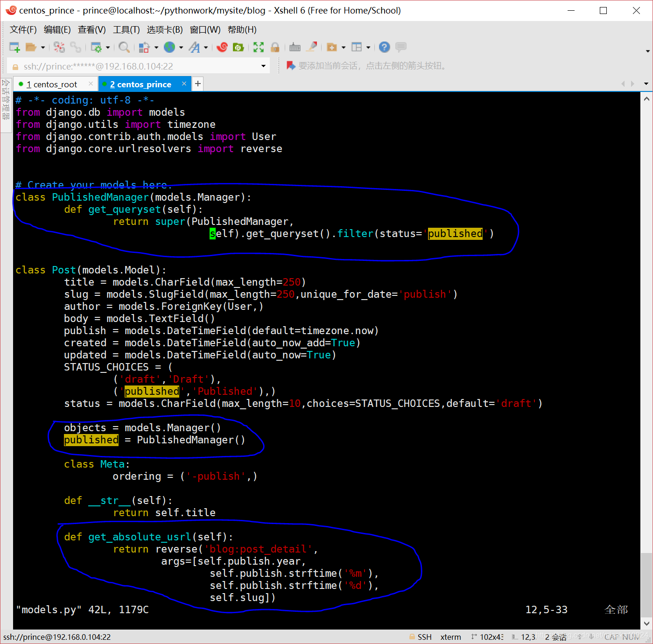The image size is (653, 644).
Task: Launch Xftp via green icon
Action: pos(238,47)
